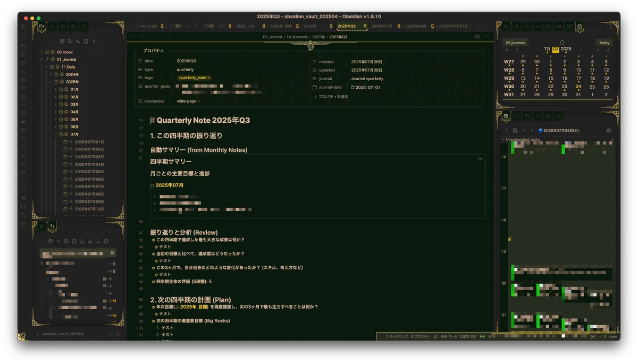Open the bookmarks tab in left sidebar

pyautogui.click(x=63, y=26)
